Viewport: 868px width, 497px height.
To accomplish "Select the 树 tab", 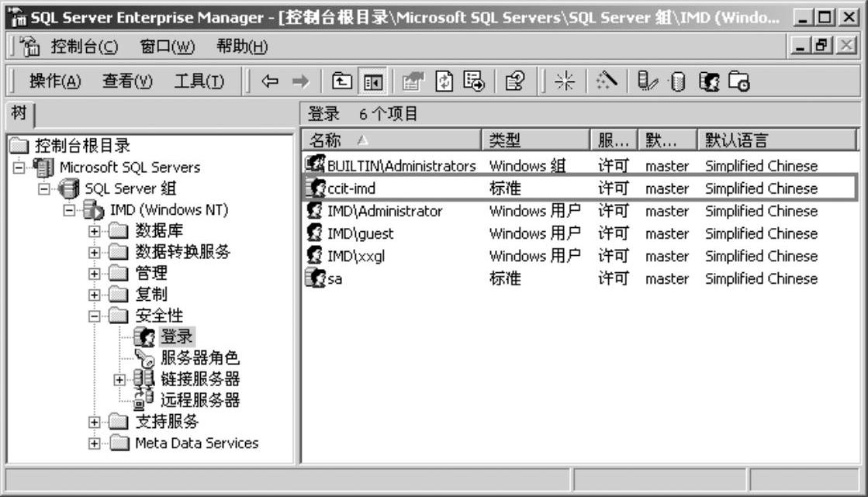I will 19,113.
